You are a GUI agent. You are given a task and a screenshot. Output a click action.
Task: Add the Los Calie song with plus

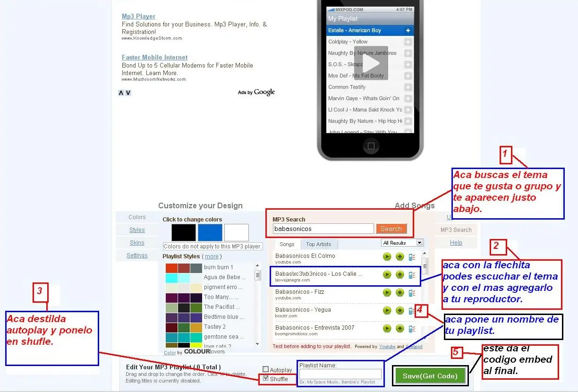400,275
